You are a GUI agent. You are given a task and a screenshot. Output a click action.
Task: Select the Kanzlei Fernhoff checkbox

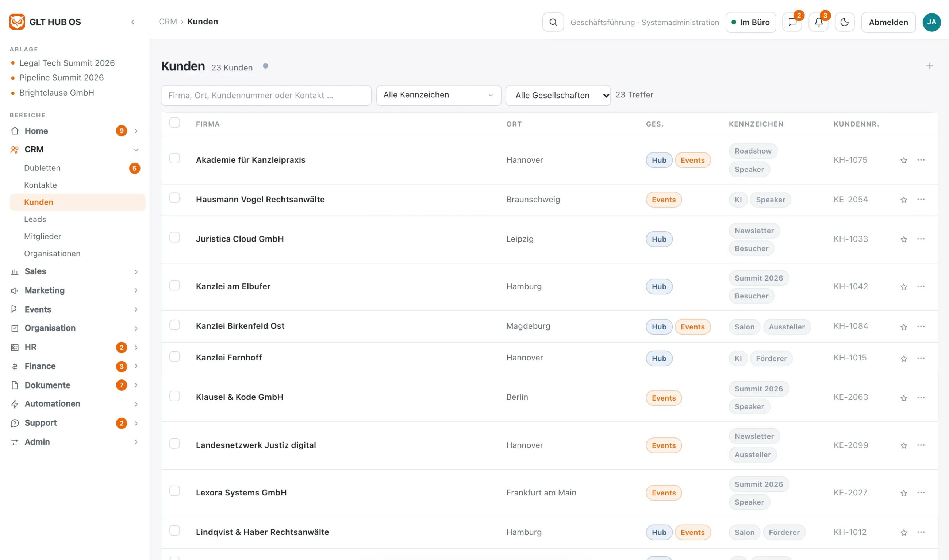click(x=174, y=356)
